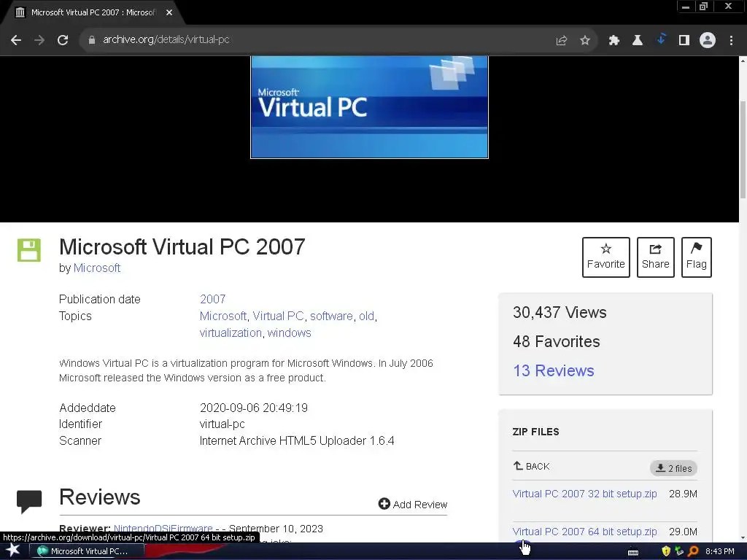The height and width of the screenshot is (560, 747).
Task: Click the Addeddate value 2020-09-06 20:49:19
Action: coord(254,408)
